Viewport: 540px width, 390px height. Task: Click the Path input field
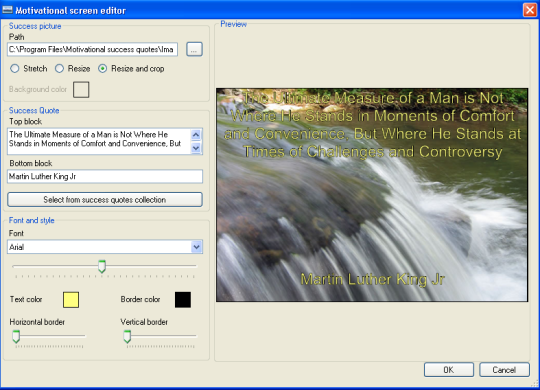click(92, 49)
